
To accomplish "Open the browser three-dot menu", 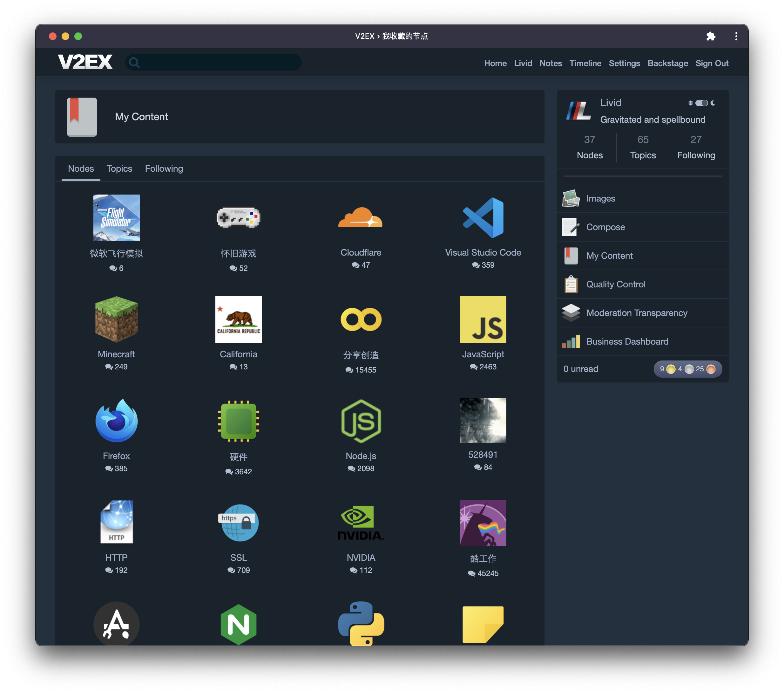I will 736,36.
